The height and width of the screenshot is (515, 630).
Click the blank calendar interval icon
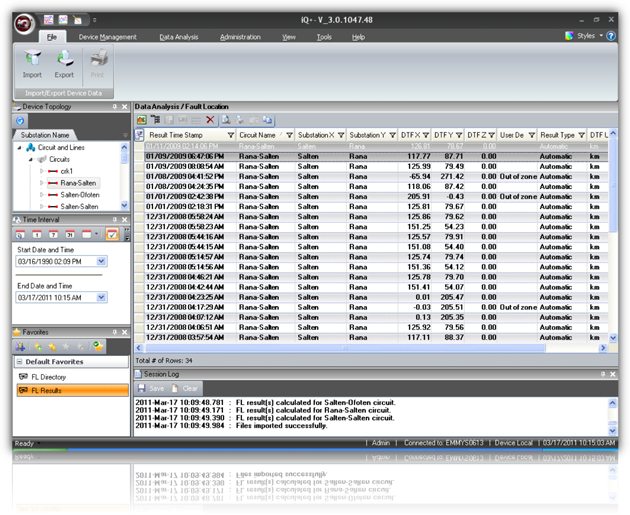(x=86, y=234)
